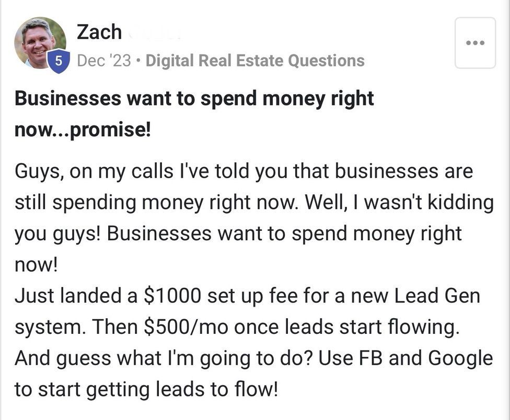This screenshot has width=510, height=420.
Task: Click the words 'Lead Gen' in the post
Action: coord(437,296)
